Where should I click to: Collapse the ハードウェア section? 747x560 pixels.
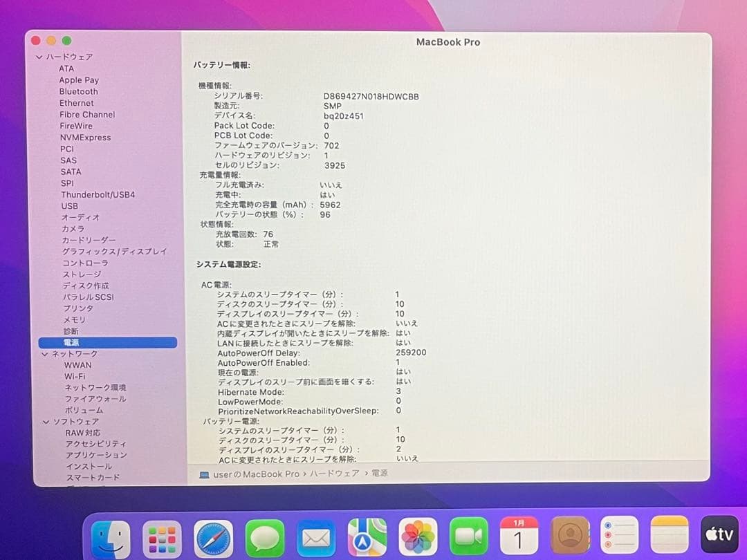[39, 57]
